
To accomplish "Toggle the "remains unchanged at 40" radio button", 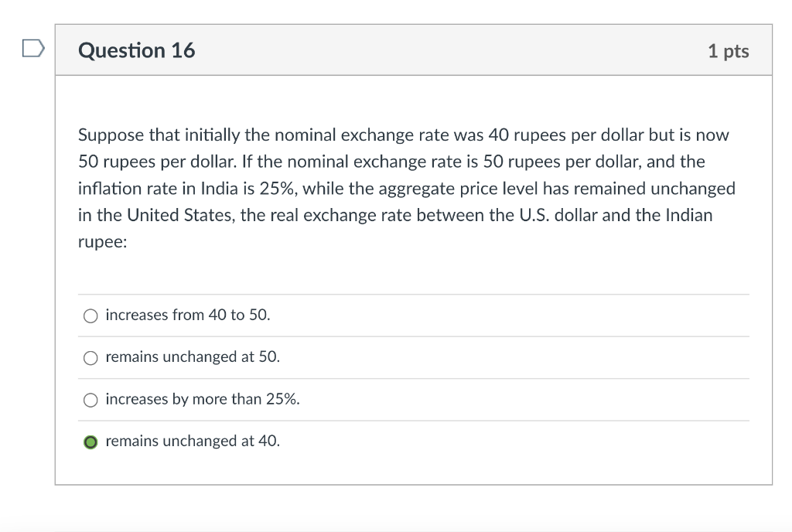I will [91, 442].
